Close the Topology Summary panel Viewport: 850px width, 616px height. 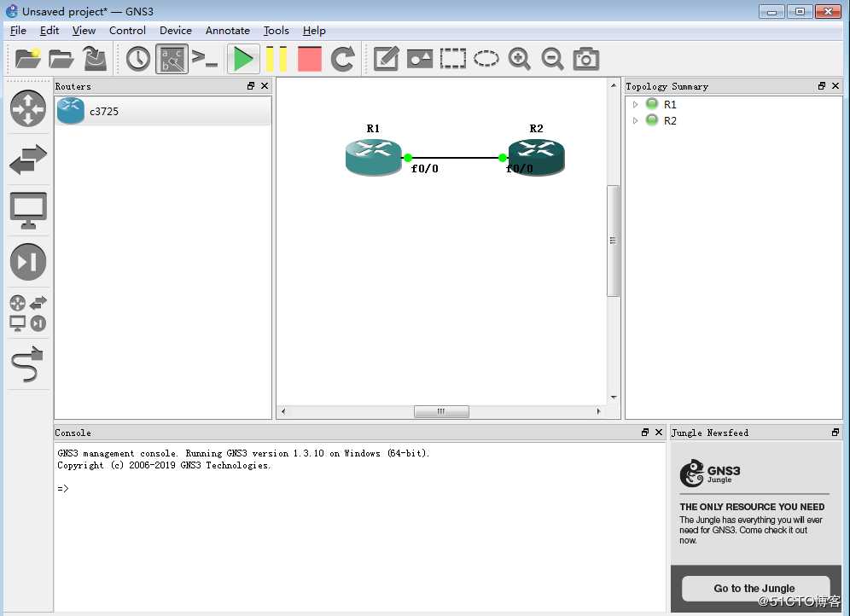[835, 85]
